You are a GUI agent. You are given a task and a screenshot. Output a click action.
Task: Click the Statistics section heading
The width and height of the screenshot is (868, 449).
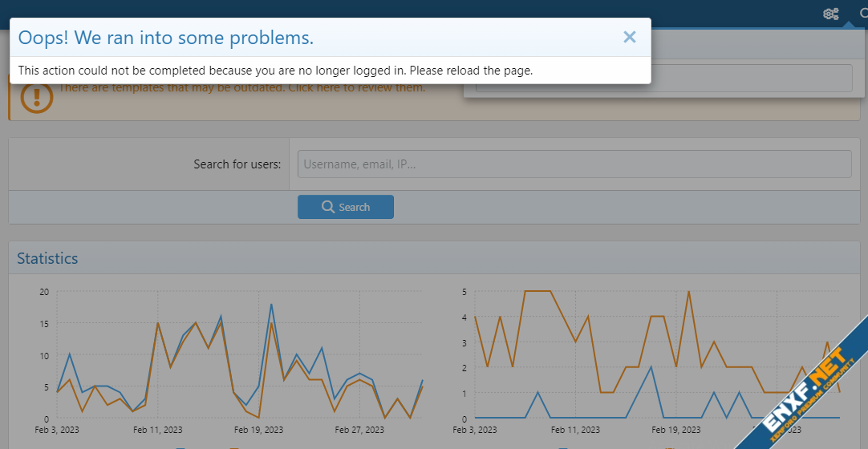(x=47, y=258)
